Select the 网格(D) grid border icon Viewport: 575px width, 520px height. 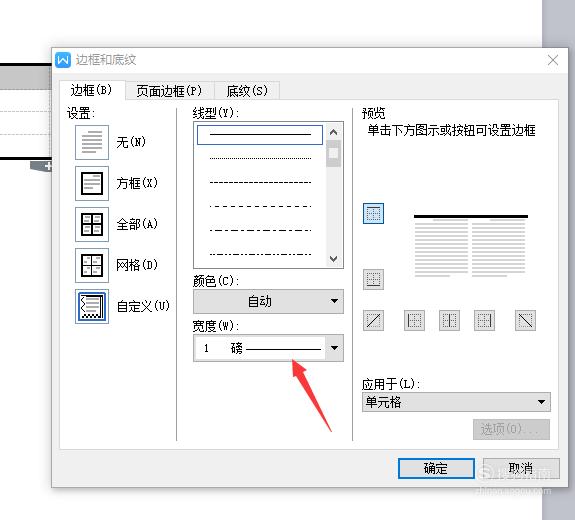(x=92, y=265)
